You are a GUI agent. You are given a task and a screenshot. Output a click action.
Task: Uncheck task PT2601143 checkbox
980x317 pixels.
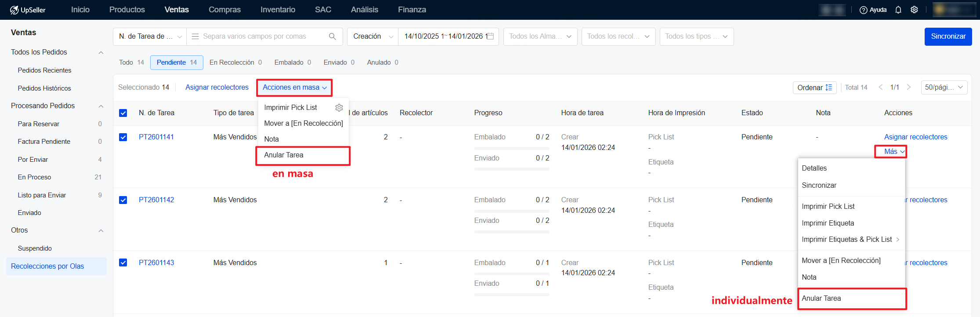click(x=123, y=262)
